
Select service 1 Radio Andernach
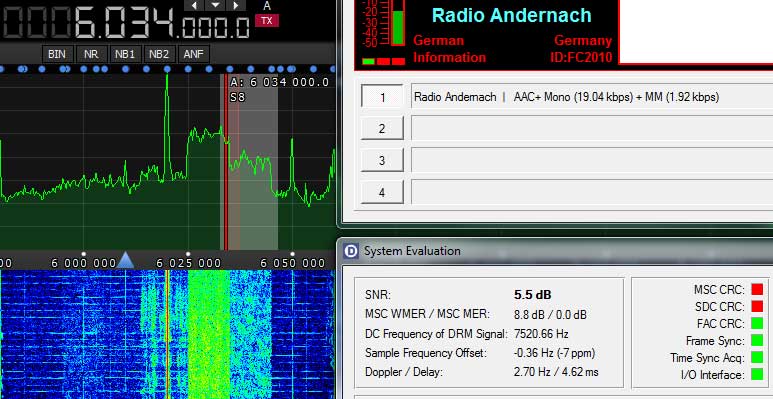pos(382,97)
